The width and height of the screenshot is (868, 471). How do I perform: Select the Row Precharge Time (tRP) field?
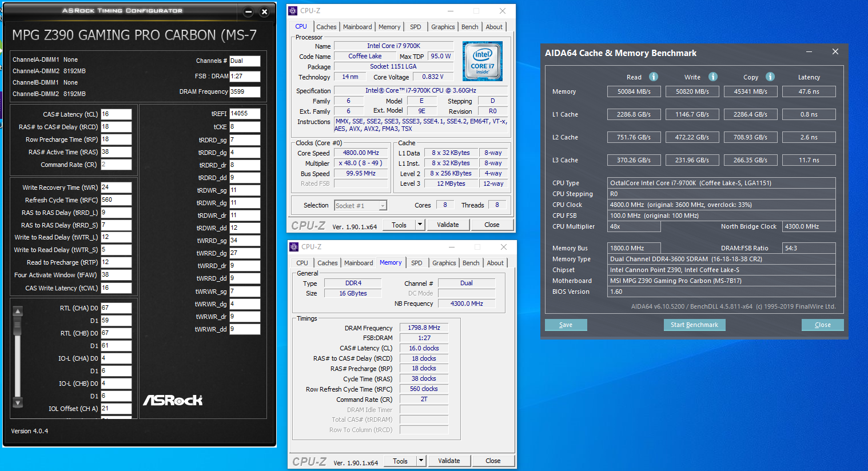(116, 139)
